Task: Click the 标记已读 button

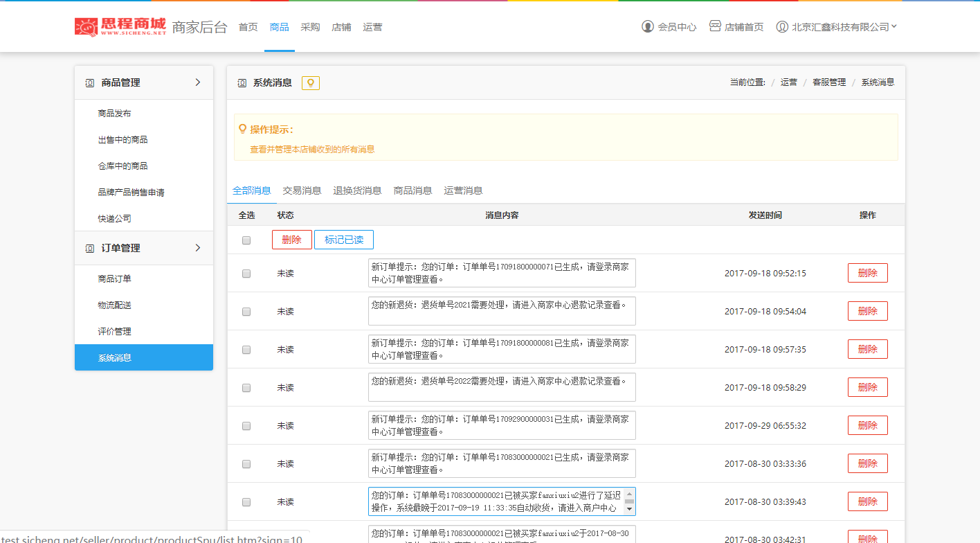Action: tap(344, 240)
